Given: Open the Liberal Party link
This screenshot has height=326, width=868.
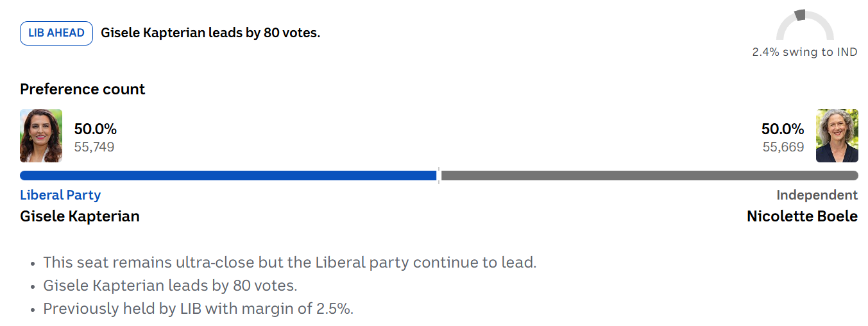Looking at the screenshot, I should pos(60,195).
